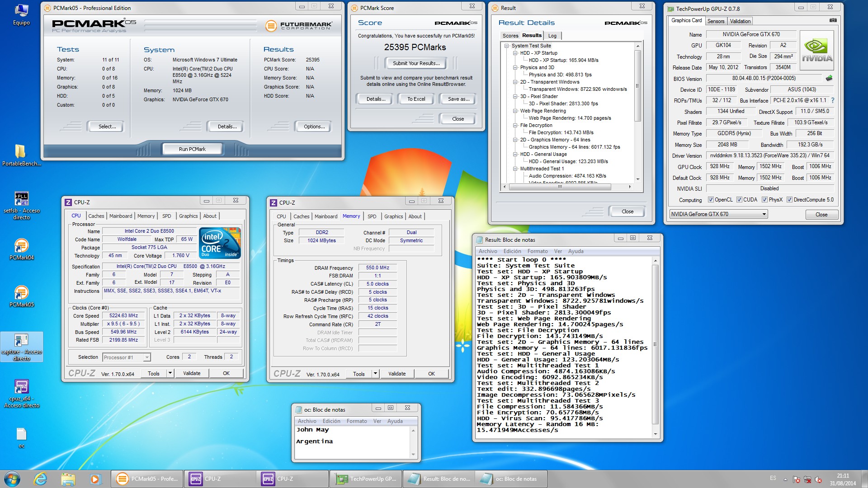Click the To Excel button
Screen dimensions: 868x488
click(x=416, y=99)
